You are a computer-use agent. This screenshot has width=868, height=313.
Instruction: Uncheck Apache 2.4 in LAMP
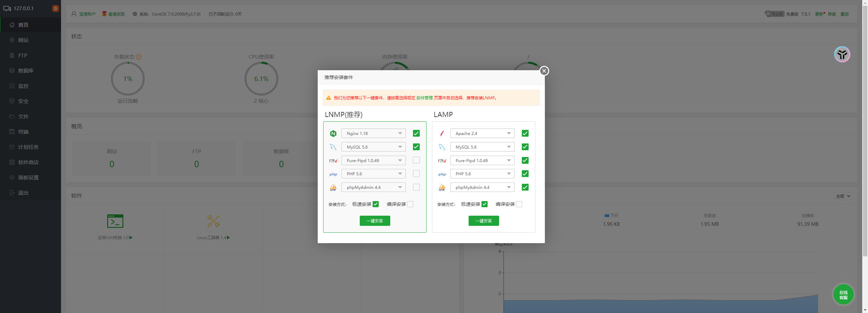[x=525, y=134]
